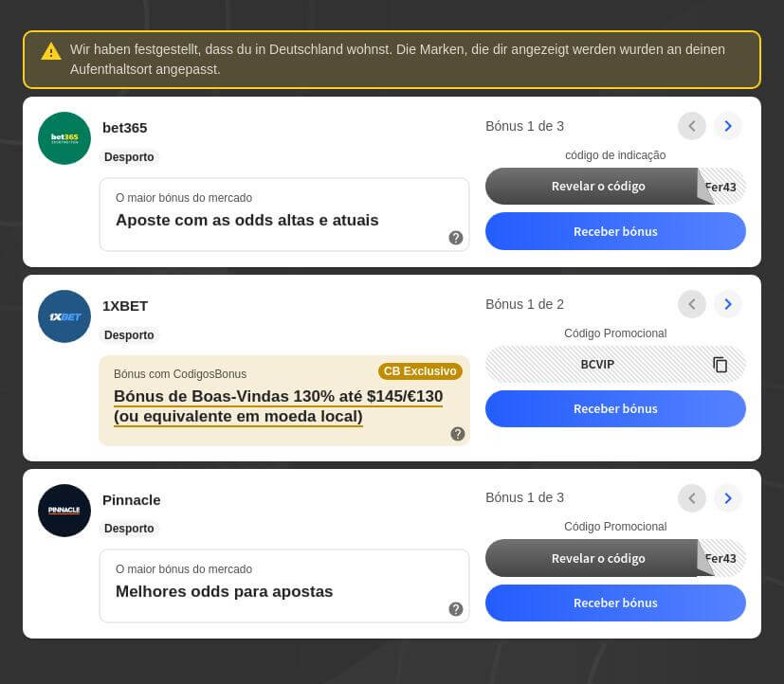Open help icon in Pinnacle offer box
This screenshot has height=684, width=784.
click(x=455, y=609)
